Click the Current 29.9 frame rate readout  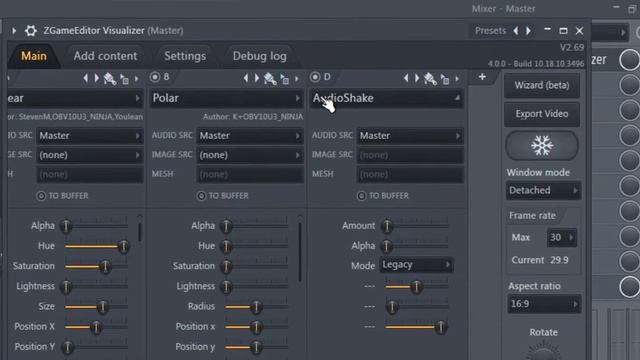click(540, 260)
